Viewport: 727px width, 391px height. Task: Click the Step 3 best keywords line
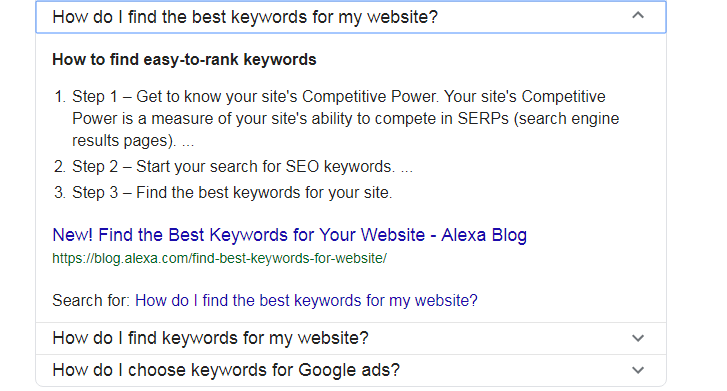pyautogui.click(x=232, y=192)
